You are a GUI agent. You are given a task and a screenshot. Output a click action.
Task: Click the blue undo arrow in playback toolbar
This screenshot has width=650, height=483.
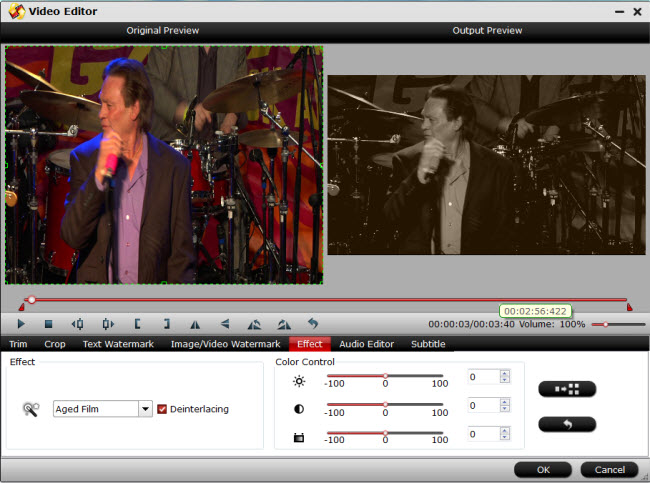point(313,323)
